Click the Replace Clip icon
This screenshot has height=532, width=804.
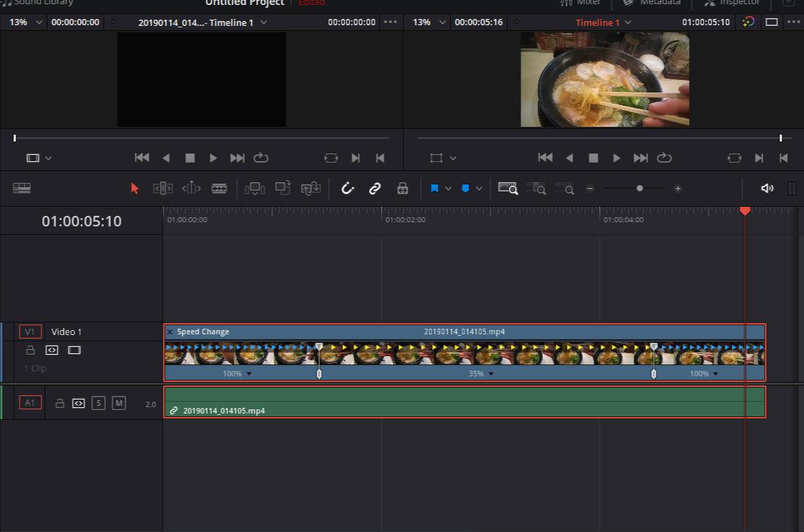311,189
